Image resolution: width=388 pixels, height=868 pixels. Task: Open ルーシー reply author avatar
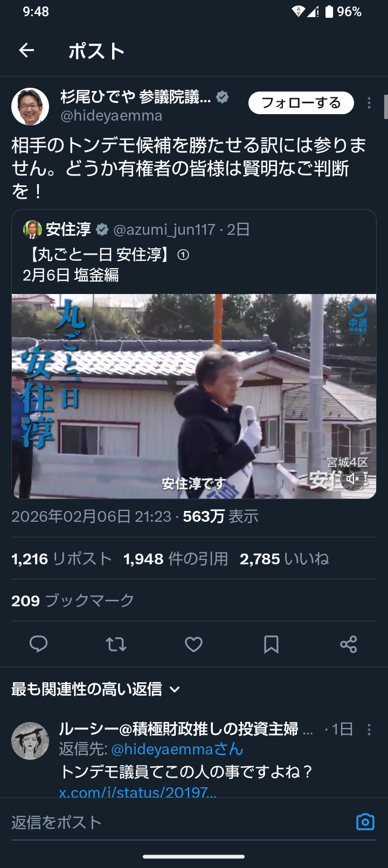30,741
